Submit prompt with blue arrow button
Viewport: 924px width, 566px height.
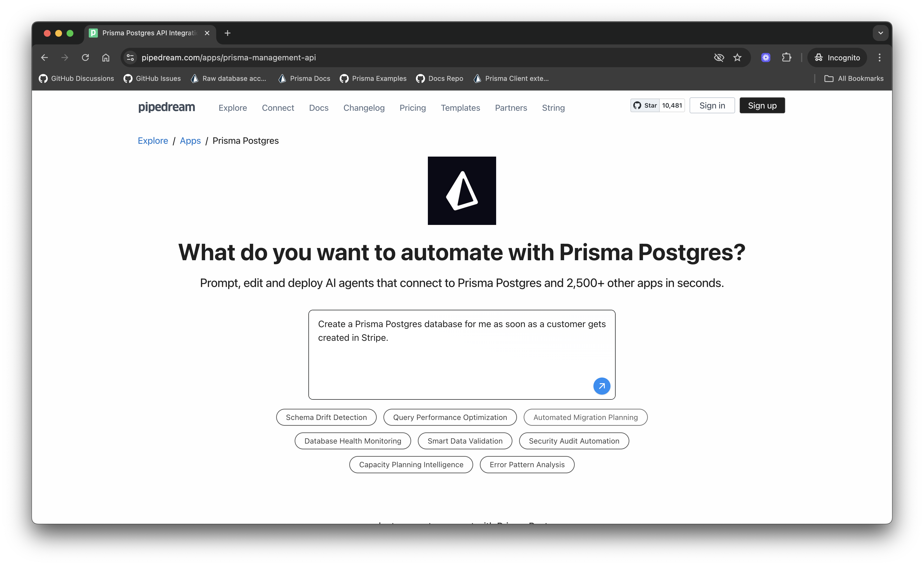pos(601,386)
